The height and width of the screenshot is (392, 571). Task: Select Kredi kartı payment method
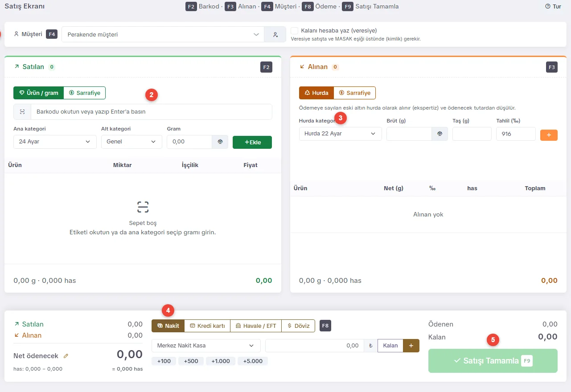click(207, 326)
